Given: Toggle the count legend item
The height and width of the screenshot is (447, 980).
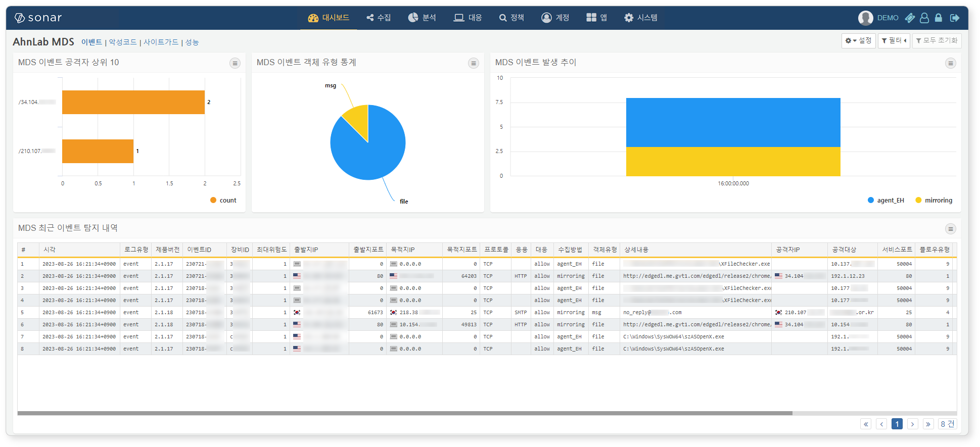Looking at the screenshot, I should 223,200.
